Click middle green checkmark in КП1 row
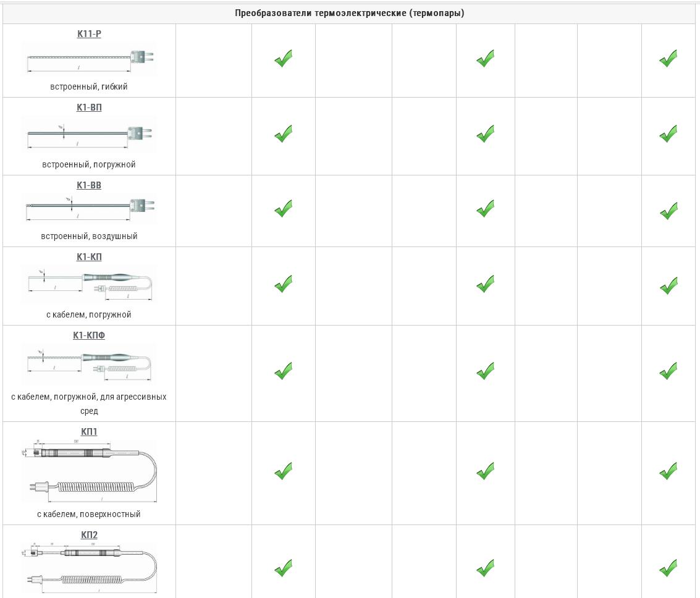The width and height of the screenshot is (700, 598). click(485, 472)
